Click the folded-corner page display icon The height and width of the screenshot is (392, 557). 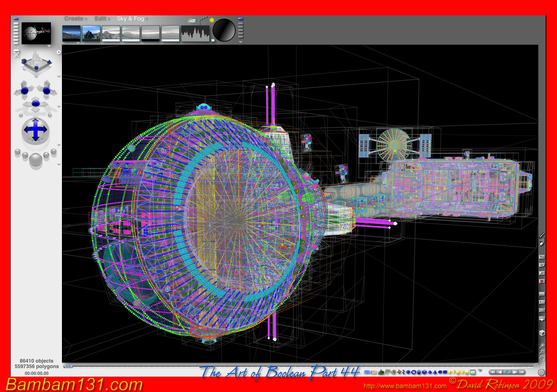[x=542, y=265]
